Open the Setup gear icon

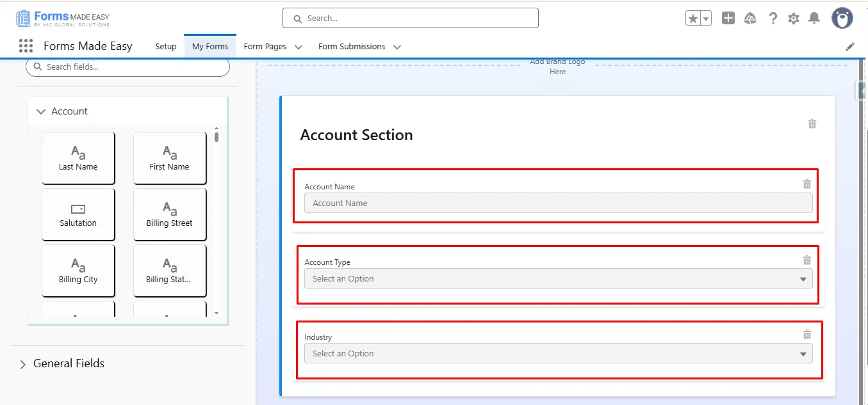[794, 19]
